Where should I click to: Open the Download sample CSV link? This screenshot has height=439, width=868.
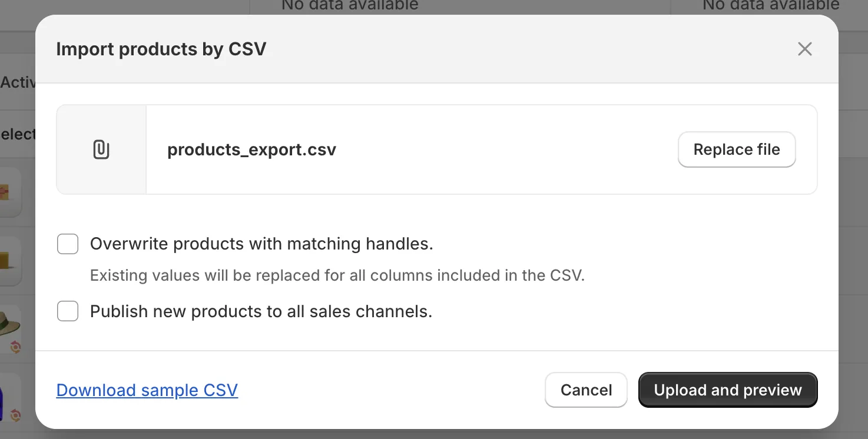click(147, 390)
